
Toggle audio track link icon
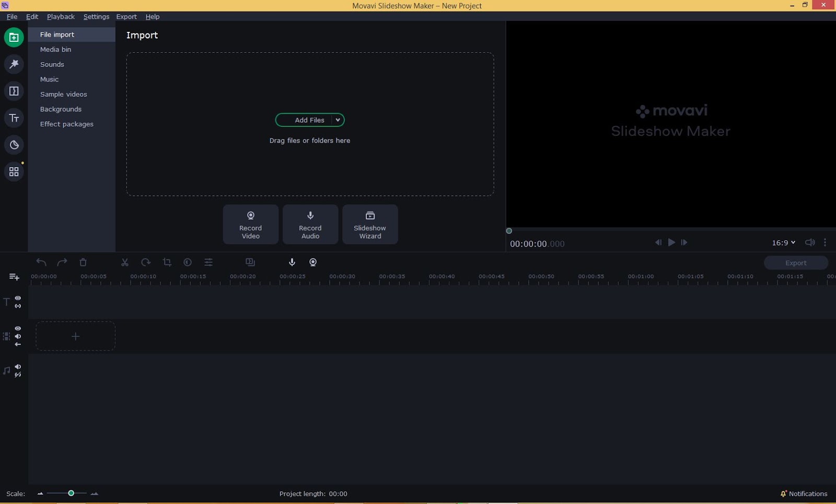(18, 374)
